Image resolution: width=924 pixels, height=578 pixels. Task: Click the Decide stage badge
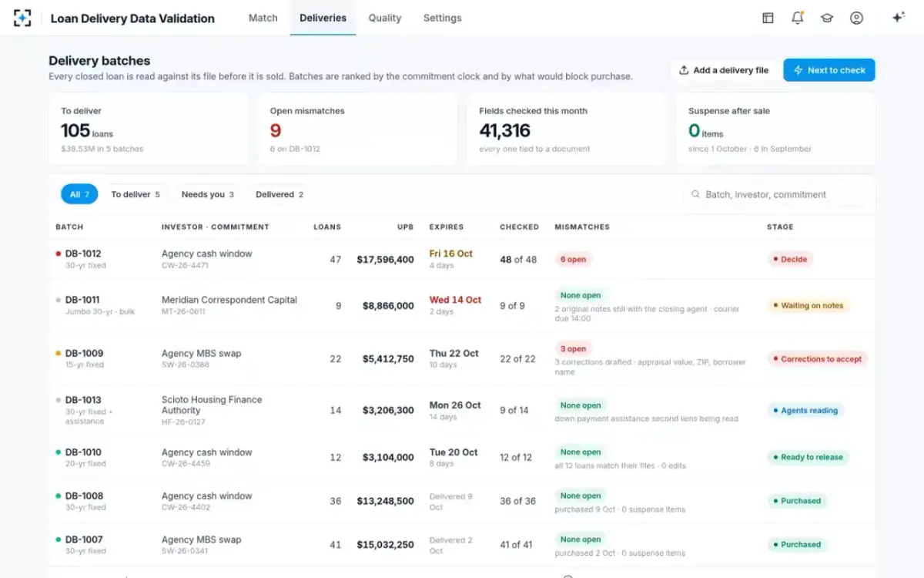[791, 260]
